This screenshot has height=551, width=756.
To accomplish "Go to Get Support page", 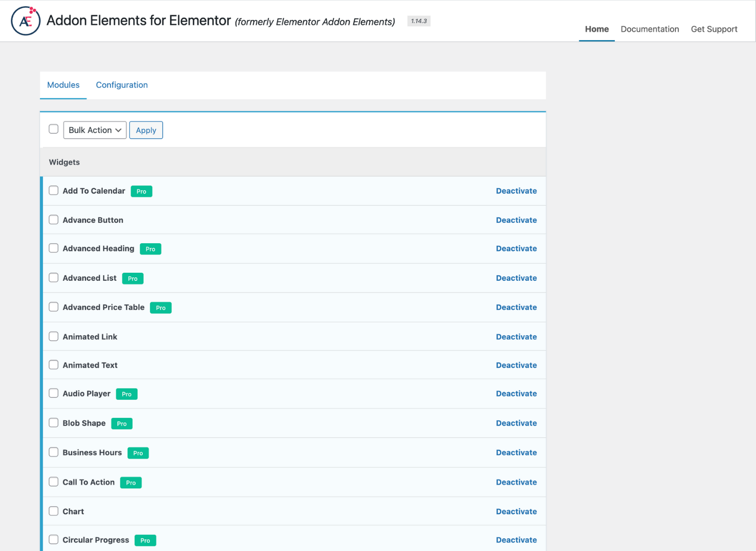I will (714, 29).
